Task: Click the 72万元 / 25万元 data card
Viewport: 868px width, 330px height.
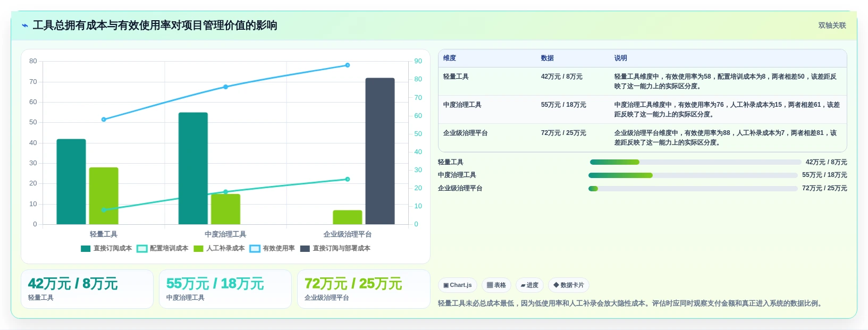Action: coord(364,289)
